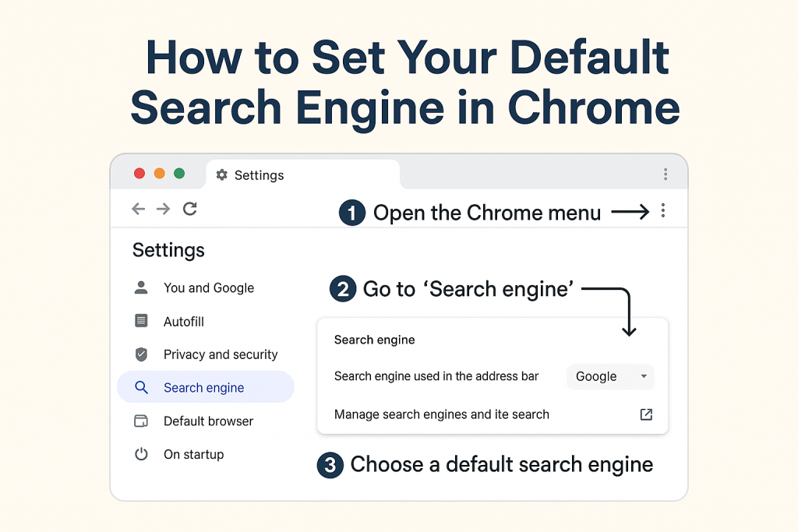Click the red close window button
798x532 pixels.
click(x=139, y=174)
